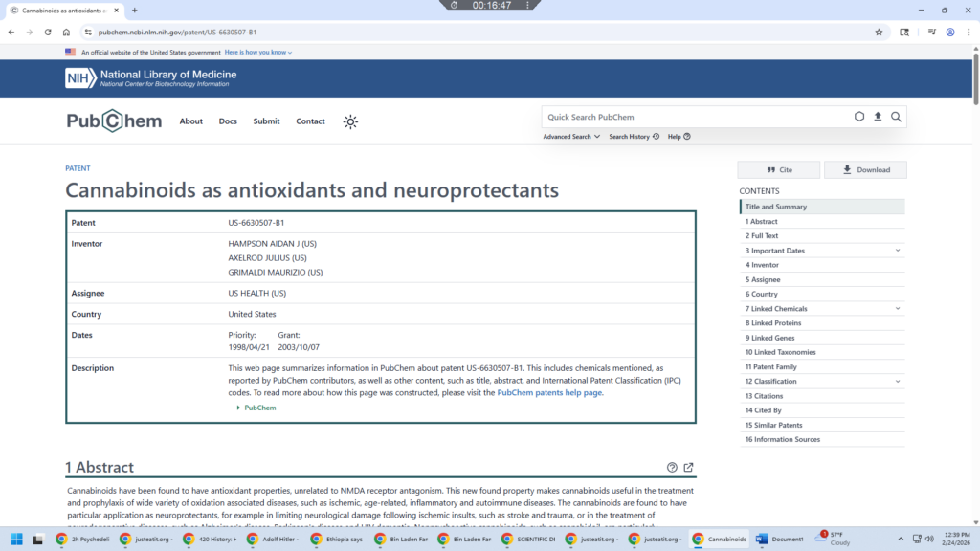Expand Linked Chemicals in contents list
Viewport: 980px width, 551px height.
coord(898,309)
